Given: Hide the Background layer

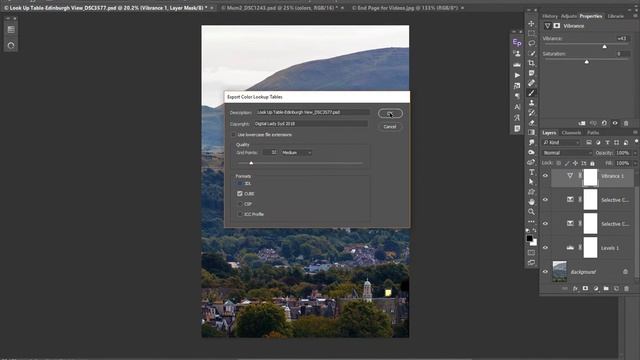Looking at the screenshot, I should coord(545,271).
